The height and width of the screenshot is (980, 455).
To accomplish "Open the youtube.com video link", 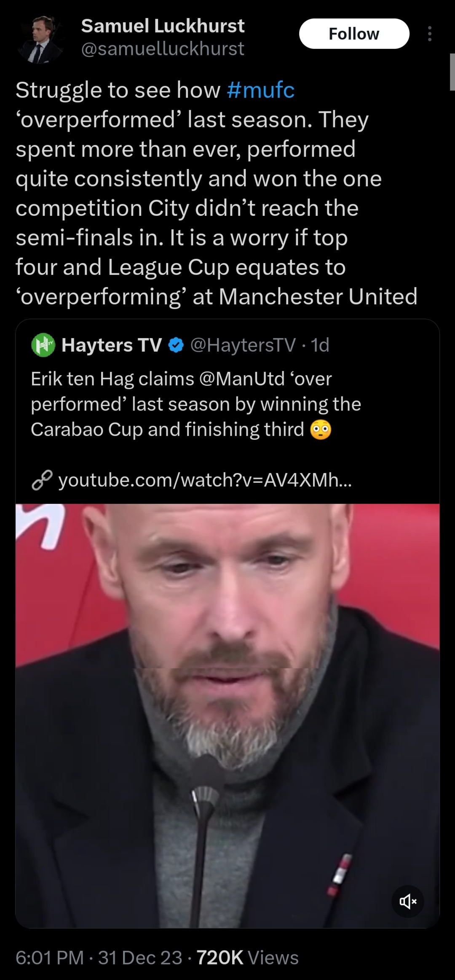I will click(205, 480).
